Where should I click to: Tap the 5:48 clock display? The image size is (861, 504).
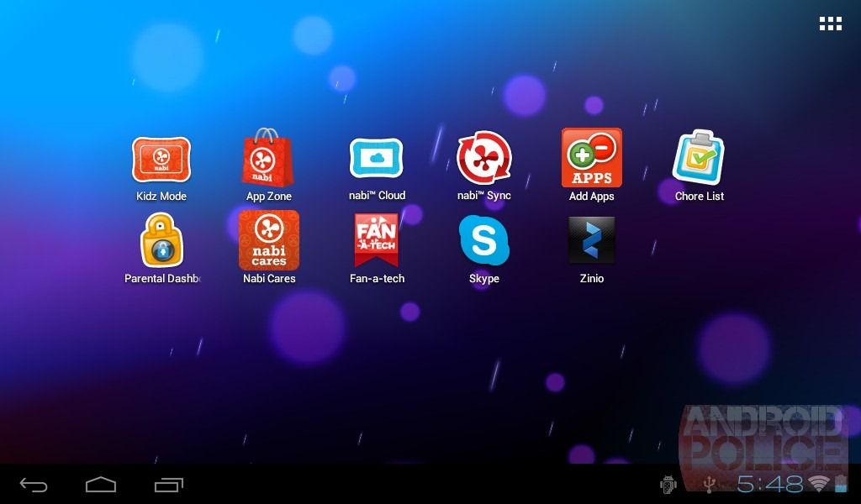click(771, 484)
